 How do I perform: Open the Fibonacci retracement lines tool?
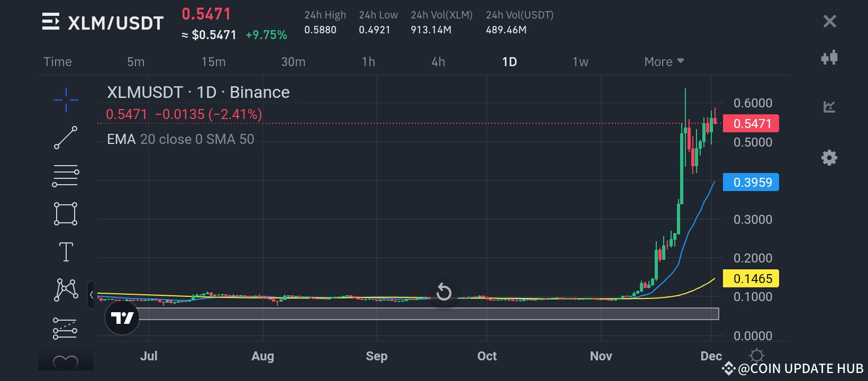(66, 176)
